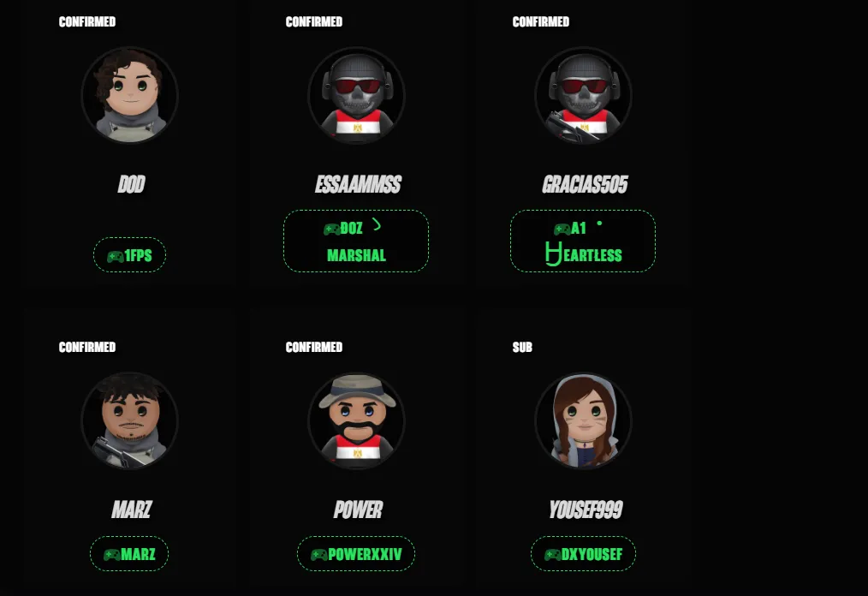Click the gamepad icon in the MARZ tag
Screen dimensions: 868x596
tap(112, 554)
